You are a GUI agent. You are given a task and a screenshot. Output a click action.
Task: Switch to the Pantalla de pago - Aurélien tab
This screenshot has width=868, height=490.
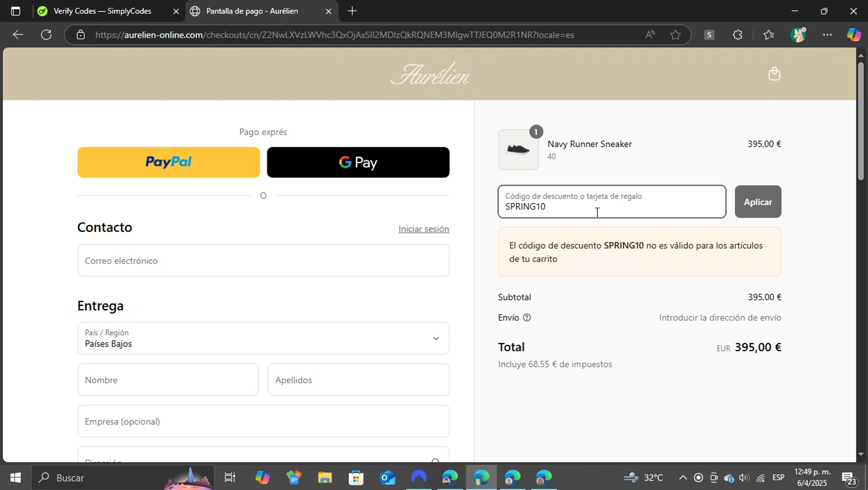pyautogui.click(x=252, y=11)
